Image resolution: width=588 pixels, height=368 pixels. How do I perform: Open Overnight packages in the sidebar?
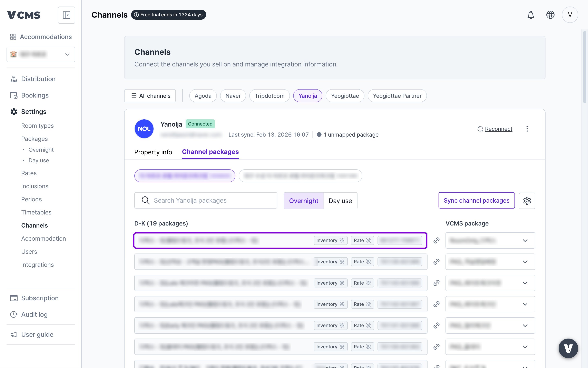point(41,150)
